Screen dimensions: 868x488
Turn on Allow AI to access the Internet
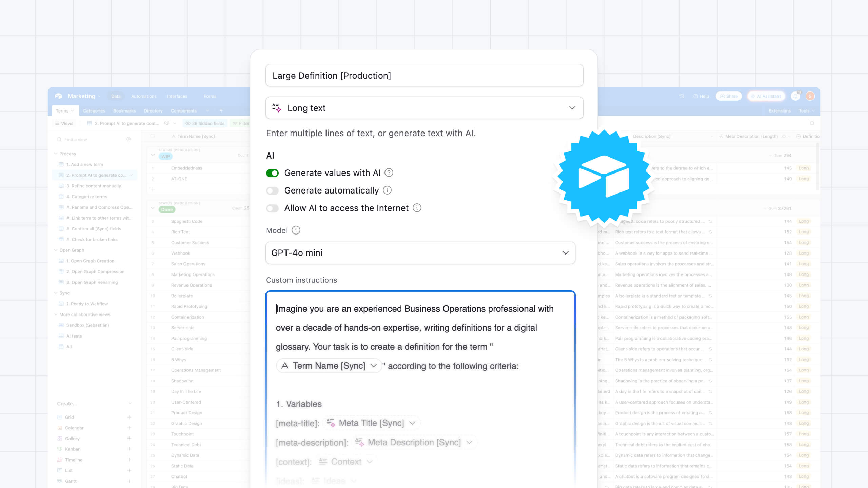click(272, 208)
